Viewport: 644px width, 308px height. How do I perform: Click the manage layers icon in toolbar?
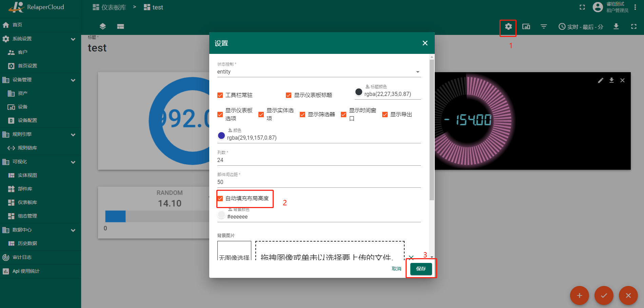point(103,26)
